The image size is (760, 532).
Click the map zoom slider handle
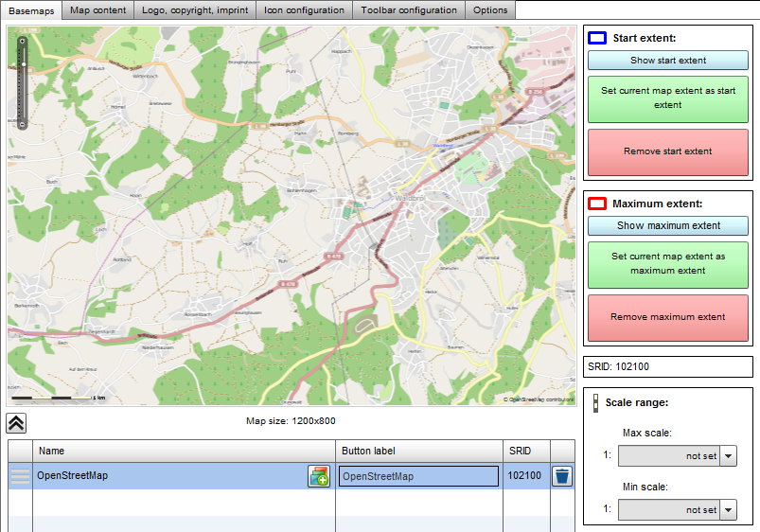coord(24,64)
